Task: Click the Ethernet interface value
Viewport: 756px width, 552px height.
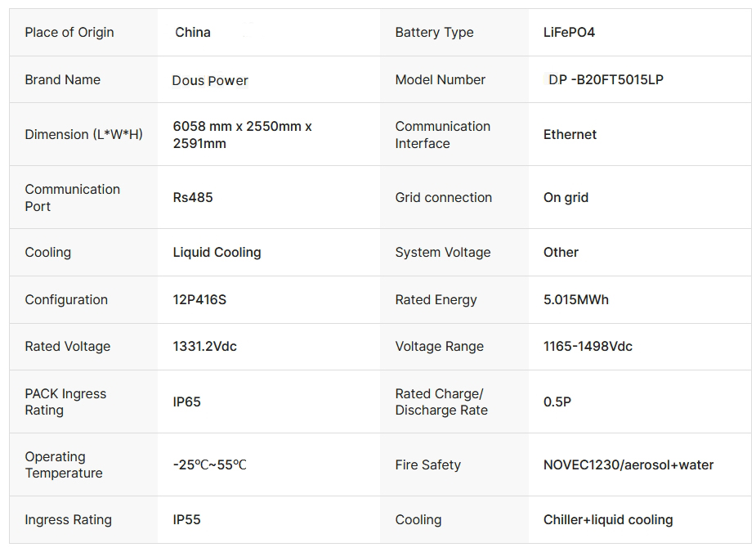Action: pyautogui.click(x=570, y=135)
